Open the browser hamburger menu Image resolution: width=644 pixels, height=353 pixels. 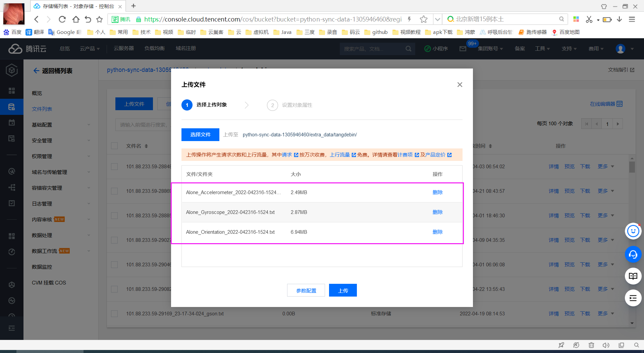(632, 19)
